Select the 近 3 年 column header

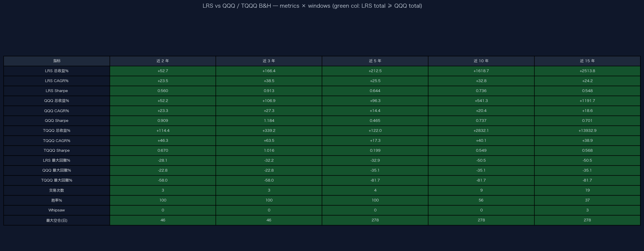pyautogui.click(x=269, y=61)
